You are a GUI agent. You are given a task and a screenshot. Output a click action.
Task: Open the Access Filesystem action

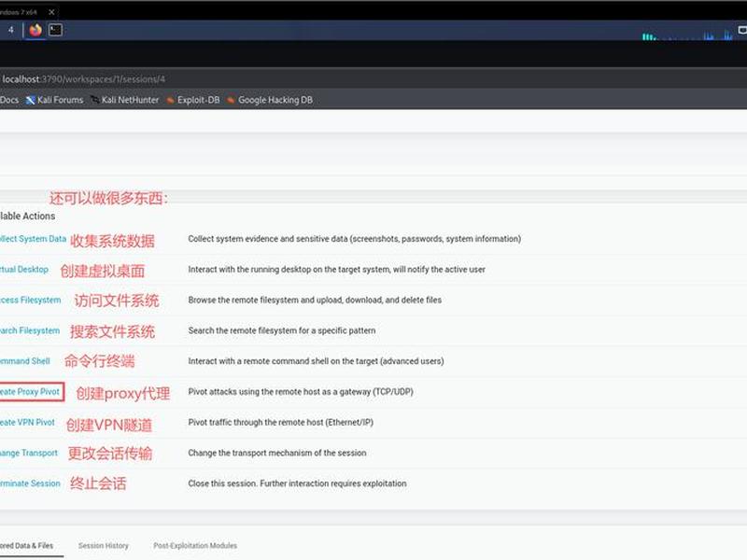(30, 300)
